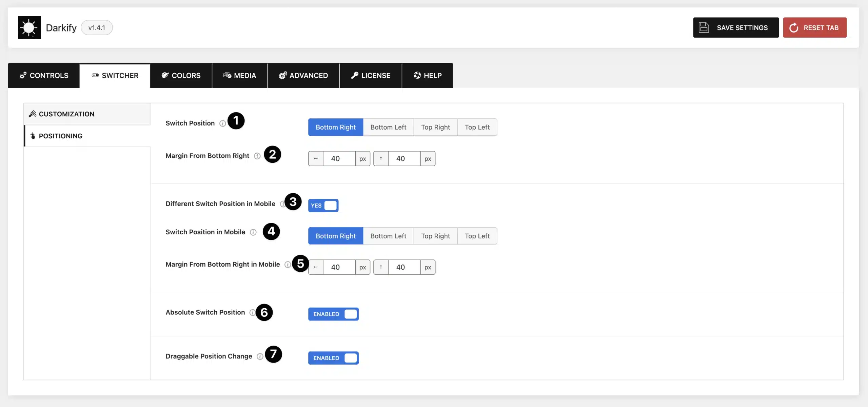
Task: Click the left arrow icon of desktop margin
Action: point(316,159)
